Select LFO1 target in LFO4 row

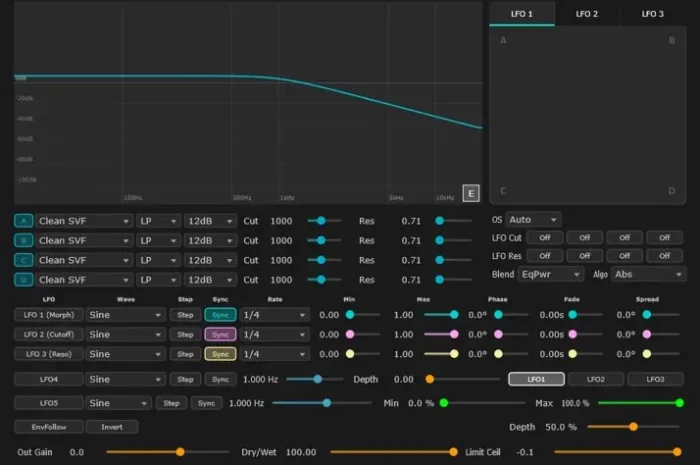[x=536, y=379]
